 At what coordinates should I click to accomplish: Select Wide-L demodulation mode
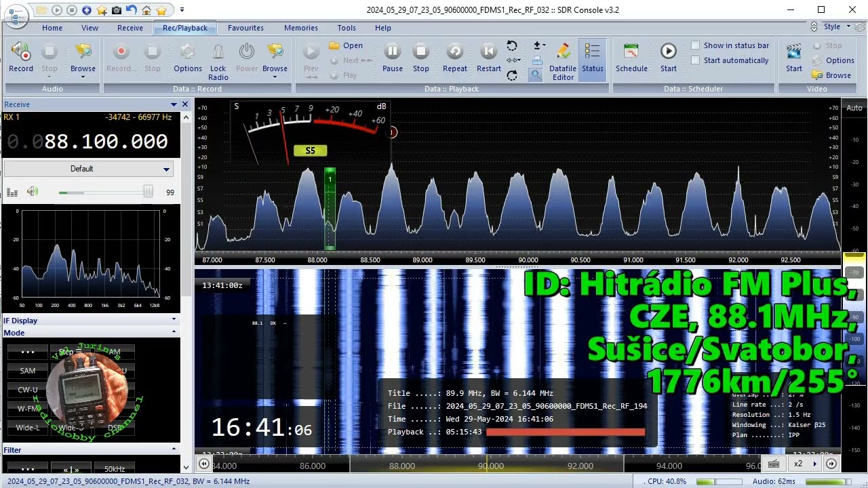28,428
